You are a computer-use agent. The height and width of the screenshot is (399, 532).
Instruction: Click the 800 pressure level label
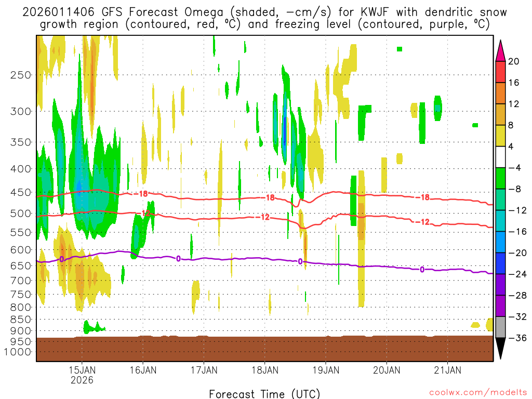click(21, 308)
